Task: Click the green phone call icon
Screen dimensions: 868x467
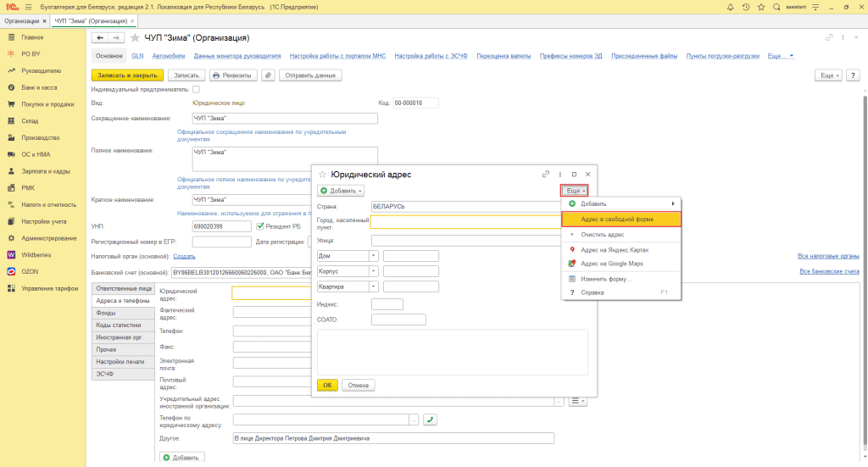Action: (x=430, y=420)
